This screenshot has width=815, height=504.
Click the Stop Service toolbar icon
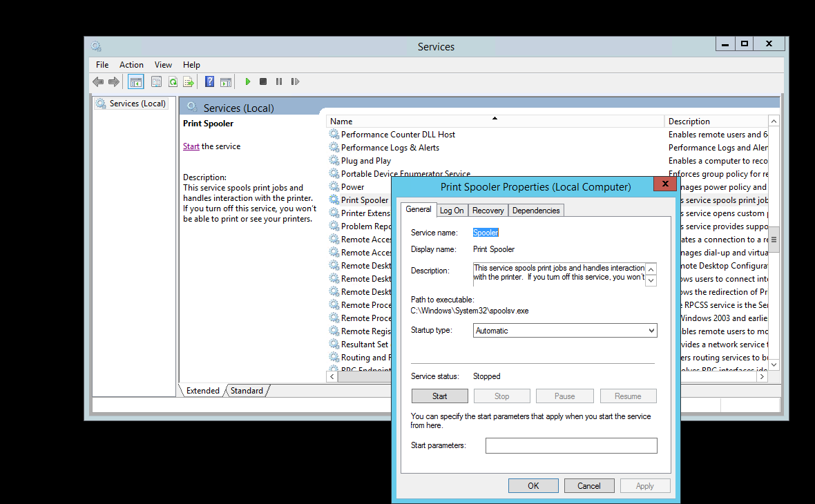pos(263,81)
